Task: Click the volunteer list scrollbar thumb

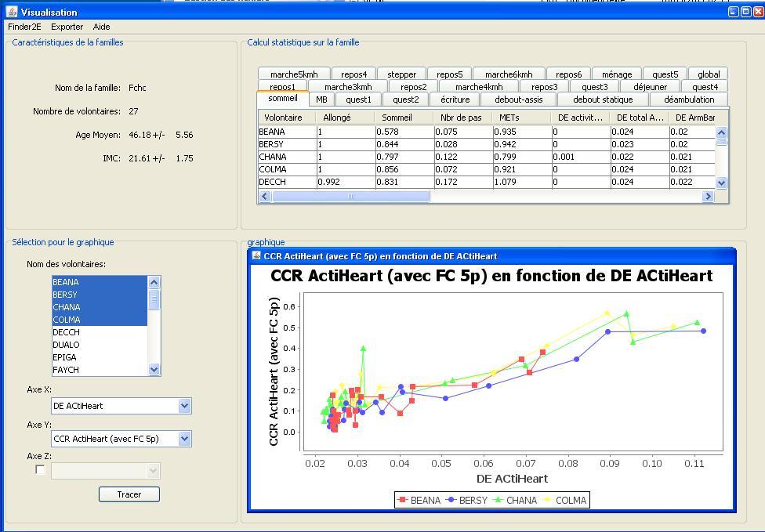Action: pyautogui.click(x=154, y=299)
